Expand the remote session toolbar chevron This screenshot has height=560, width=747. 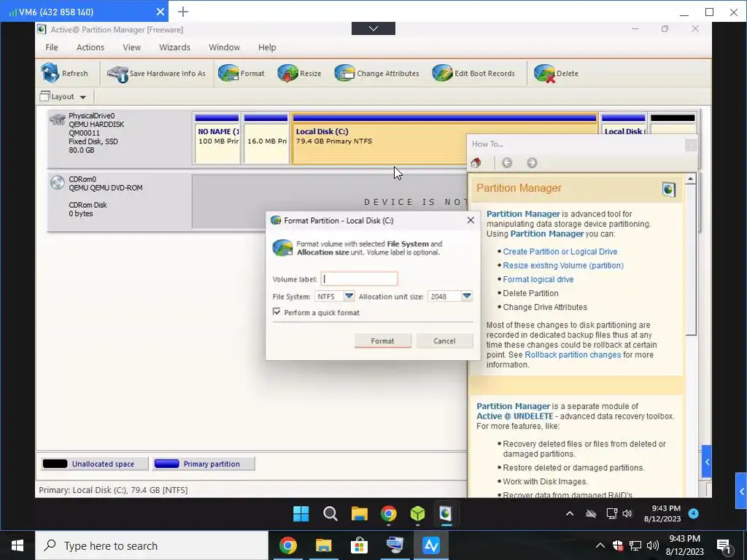coord(373,28)
